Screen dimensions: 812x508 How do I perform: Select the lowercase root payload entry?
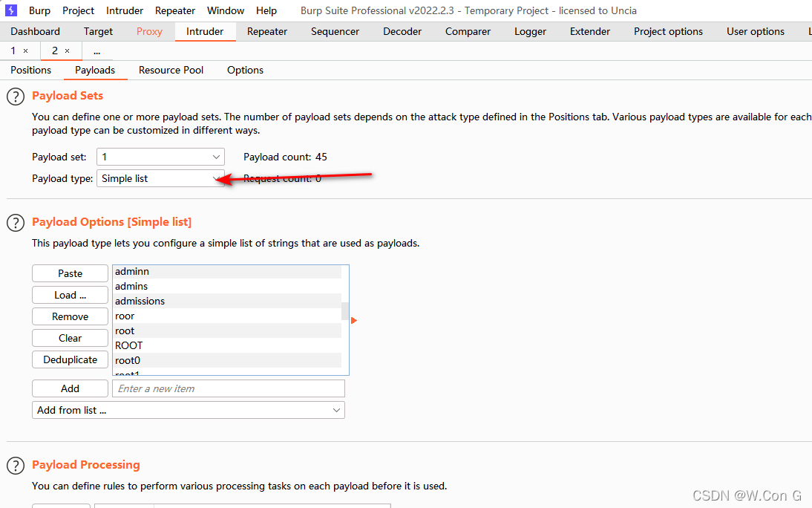point(227,330)
